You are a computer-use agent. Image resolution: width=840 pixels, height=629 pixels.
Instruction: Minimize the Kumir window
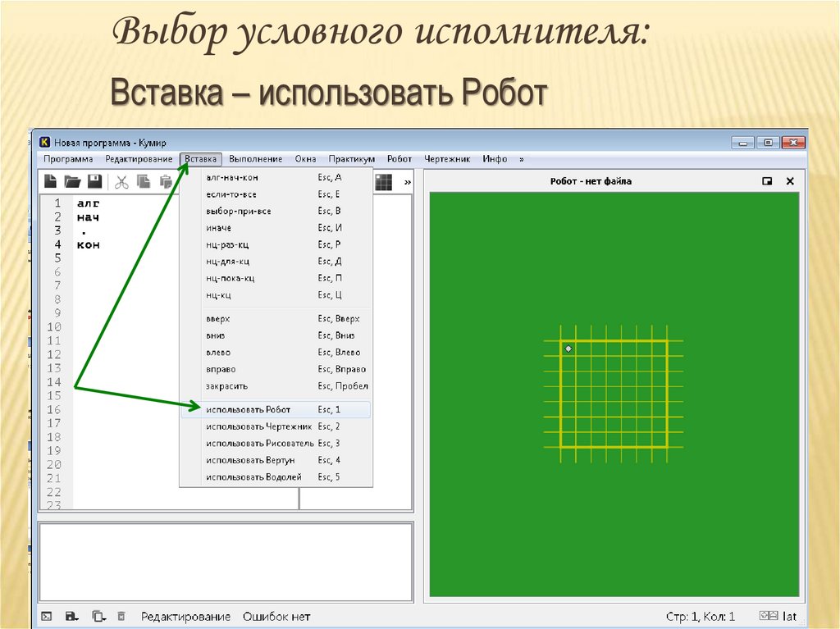pyautogui.click(x=743, y=143)
